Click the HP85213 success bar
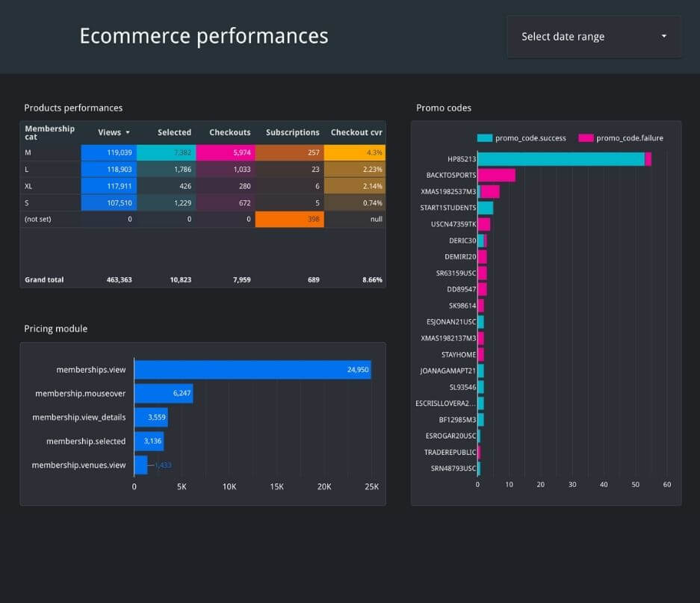Screen dimensions: 700x603 point(561,159)
